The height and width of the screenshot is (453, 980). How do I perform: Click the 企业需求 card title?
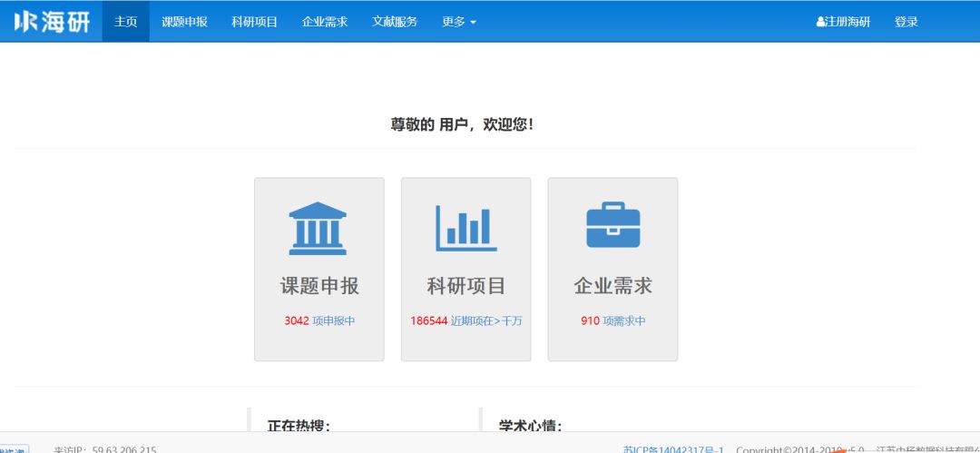tap(612, 286)
